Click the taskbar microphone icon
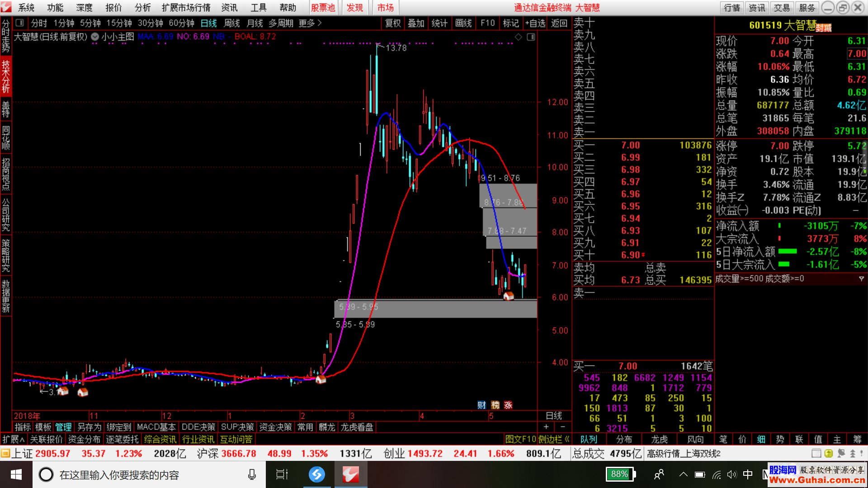The image size is (868, 488). tap(252, 474)
